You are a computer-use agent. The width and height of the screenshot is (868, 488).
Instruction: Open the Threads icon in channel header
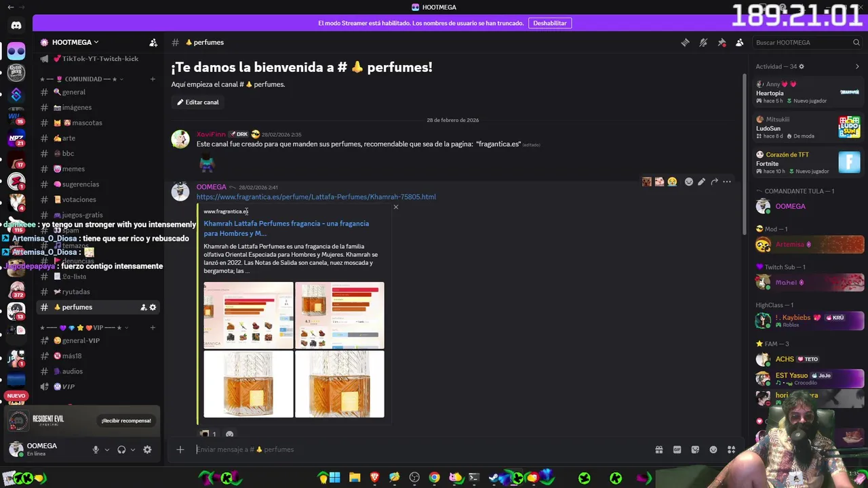pyautogui.click(x=685, y=43)
